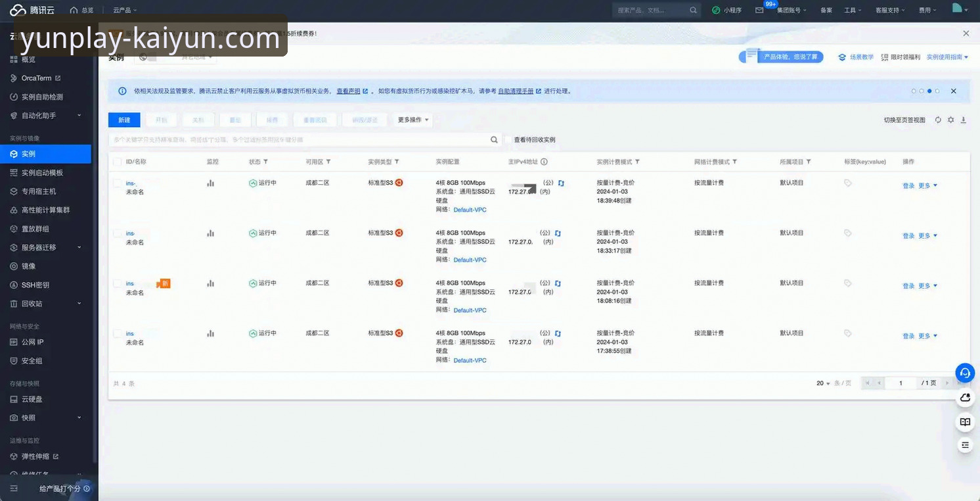Open the mail notifications icon with 99+ badge

[x=759, y=11]
